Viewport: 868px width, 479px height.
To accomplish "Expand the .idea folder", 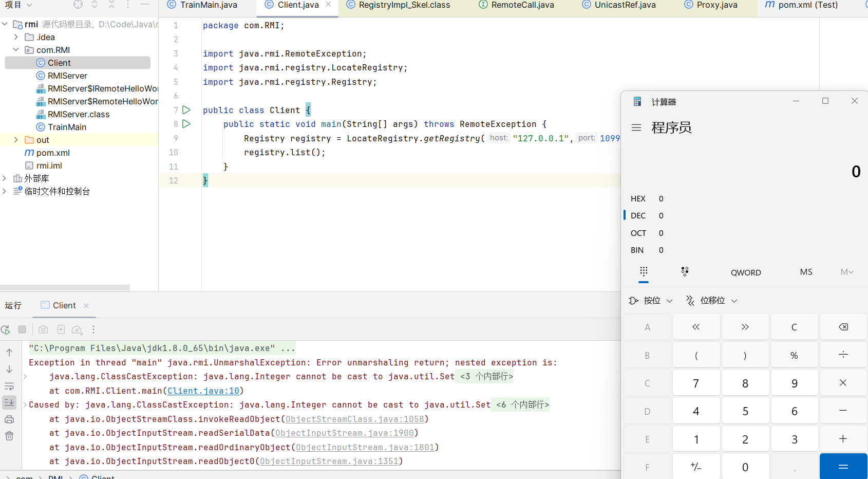I will pyautogui.click(x=16, y=37).
